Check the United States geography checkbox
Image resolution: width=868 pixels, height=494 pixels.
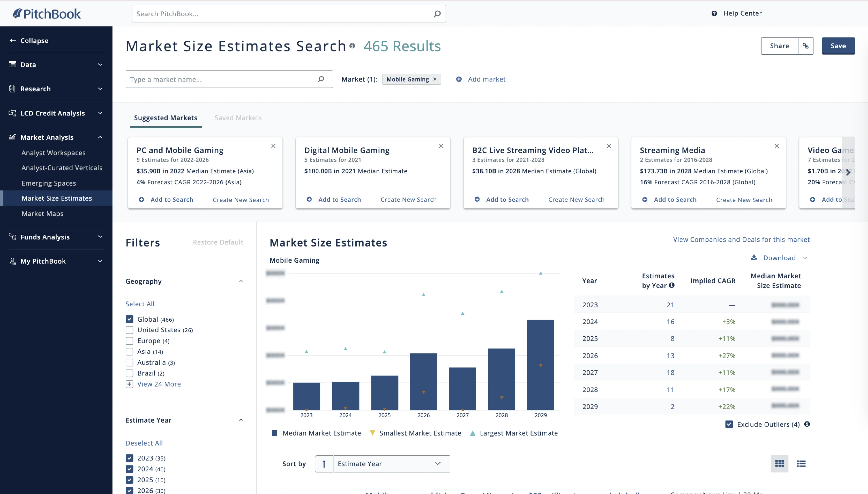129,330
